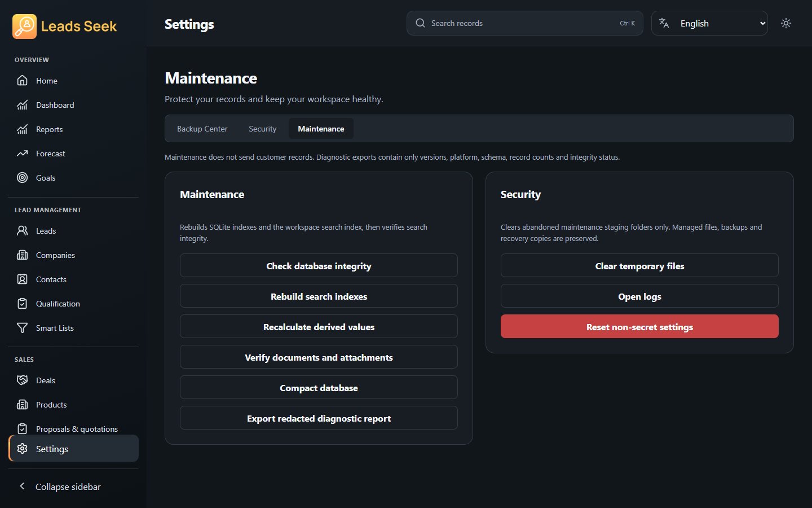The image size is (812, 508).
Task: Click the red Reset non-secret settings button
Action: click(639, 327)
